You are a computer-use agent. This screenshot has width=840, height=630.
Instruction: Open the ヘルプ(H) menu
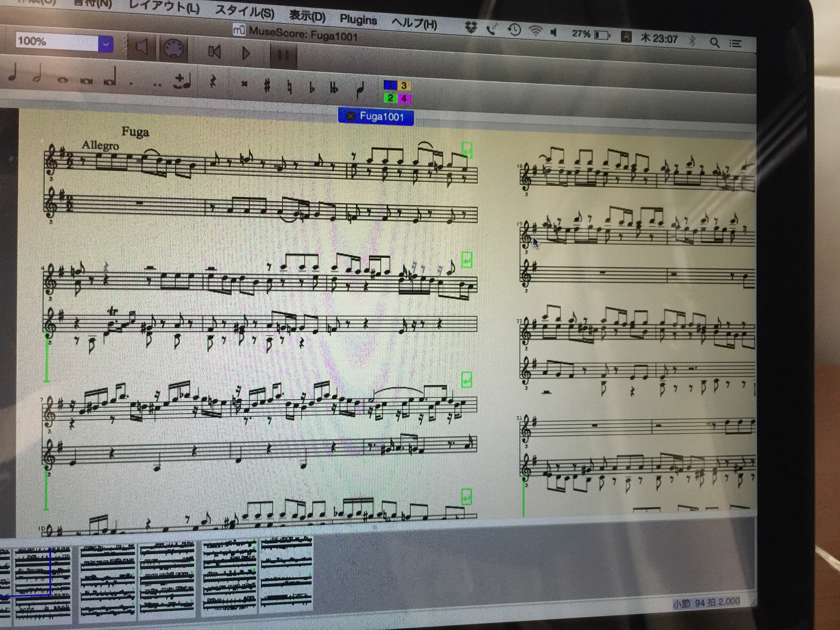(414, 24)
